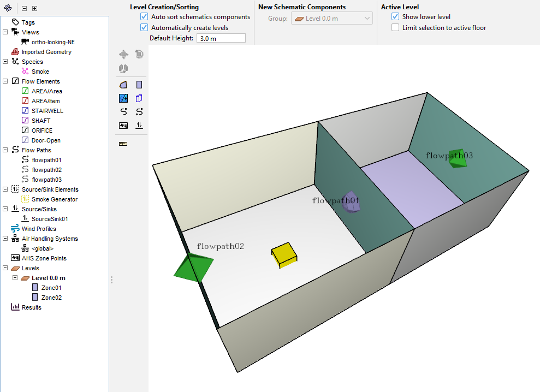
Task: Collapse the Level 0.0 m node
Action: (15, 278)
